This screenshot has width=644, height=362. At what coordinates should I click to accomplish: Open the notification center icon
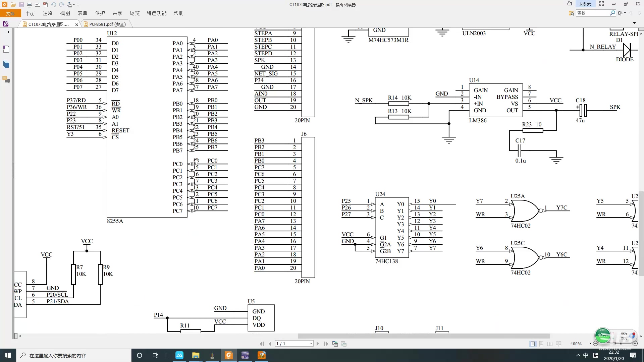click(x=633, y=355)
